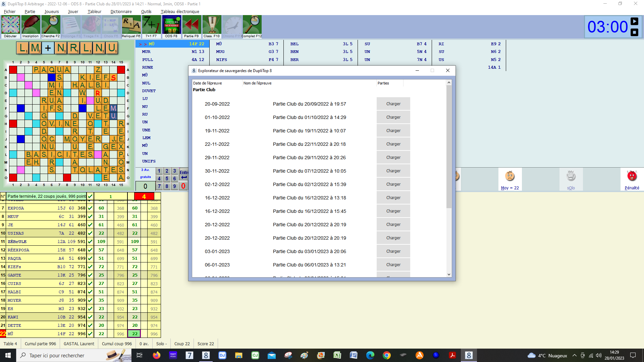Toggle the checkmark on the EXPOSA row
Viewport: 644px width, 362px height.
tap(90, 208)
